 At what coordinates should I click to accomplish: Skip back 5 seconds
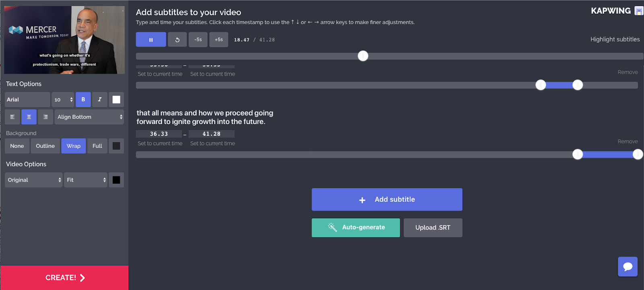(198, 39)
